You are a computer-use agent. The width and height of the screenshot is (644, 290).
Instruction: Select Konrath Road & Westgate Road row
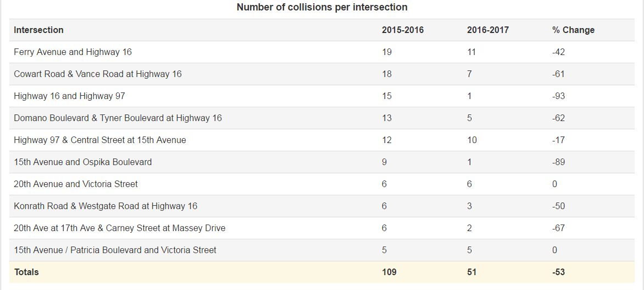[322, 206]
